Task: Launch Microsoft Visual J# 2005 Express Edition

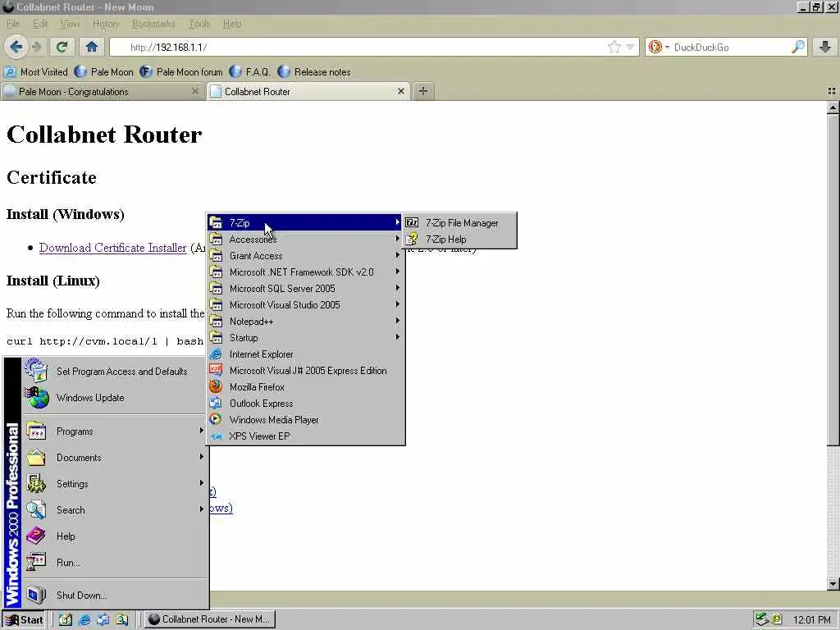Action: (x=305, y=371)
